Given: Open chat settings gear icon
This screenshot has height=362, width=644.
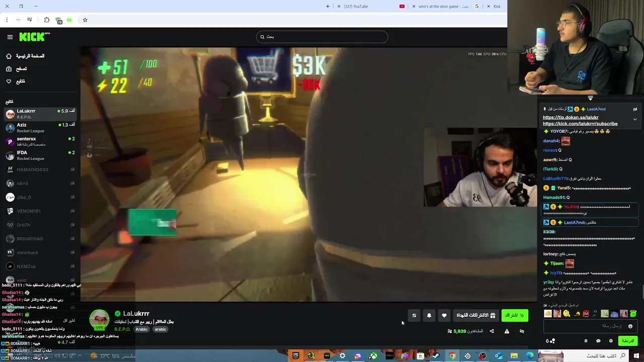Looking at the screenshot, I should pos(611,341).
